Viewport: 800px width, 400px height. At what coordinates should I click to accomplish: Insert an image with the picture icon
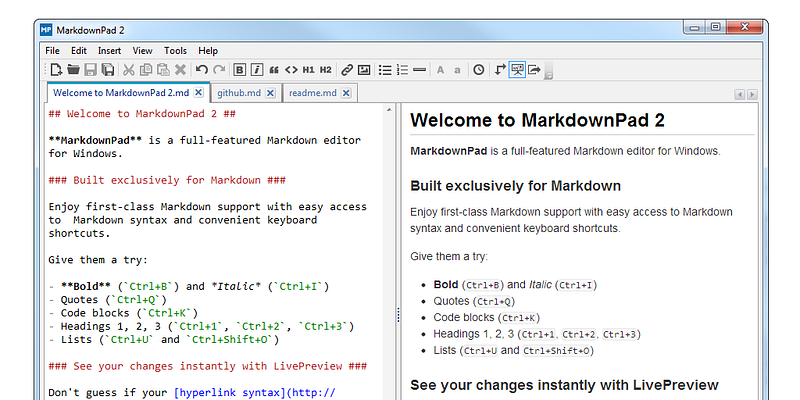point(364,70)
